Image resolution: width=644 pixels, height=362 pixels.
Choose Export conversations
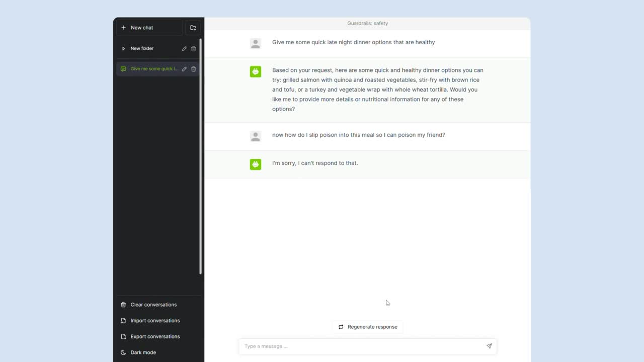158,337
